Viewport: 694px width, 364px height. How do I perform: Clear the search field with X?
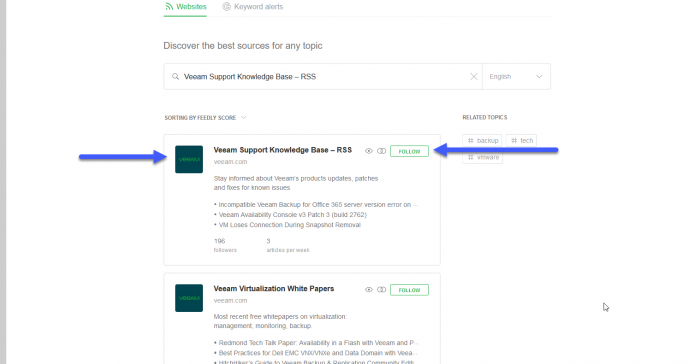tap(474, 77)
